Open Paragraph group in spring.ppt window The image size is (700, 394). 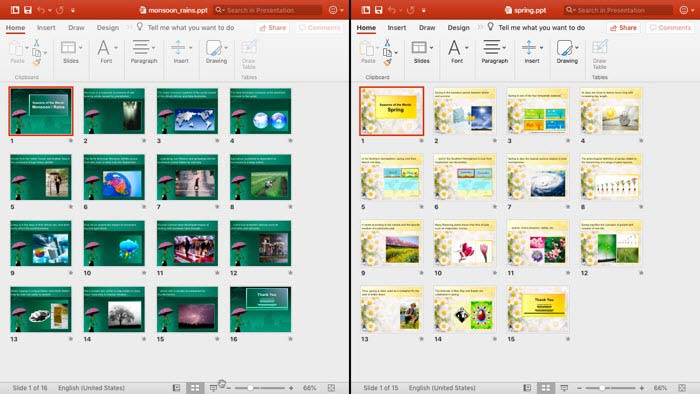point(495,51)
